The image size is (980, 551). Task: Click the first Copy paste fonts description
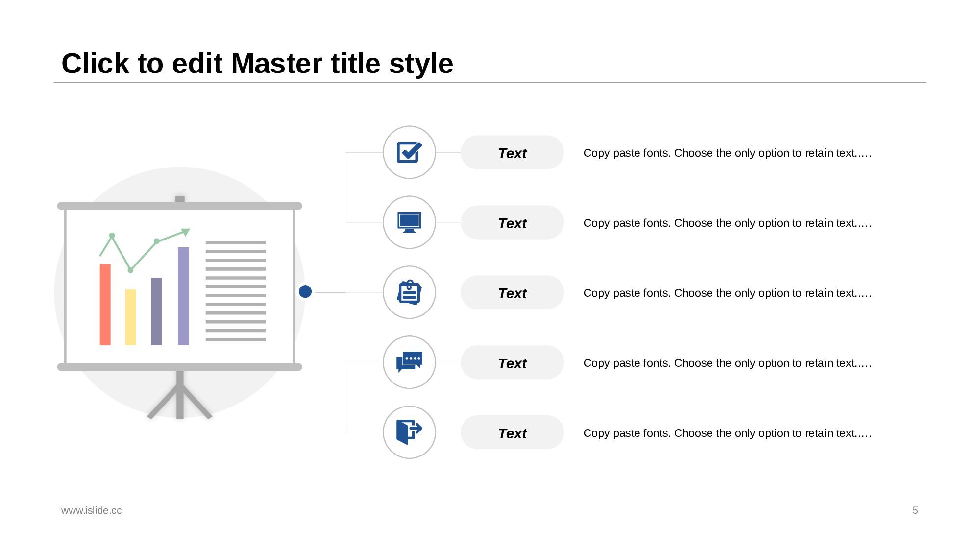point(727,153)
